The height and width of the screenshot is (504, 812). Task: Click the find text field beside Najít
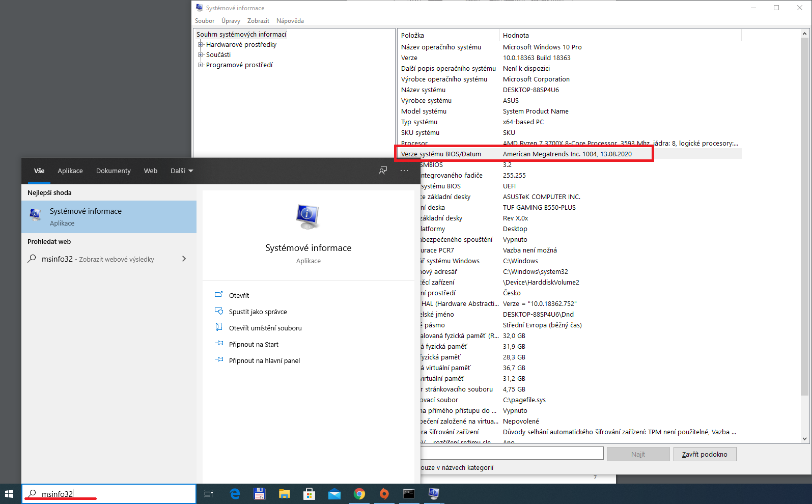[512, 453]
